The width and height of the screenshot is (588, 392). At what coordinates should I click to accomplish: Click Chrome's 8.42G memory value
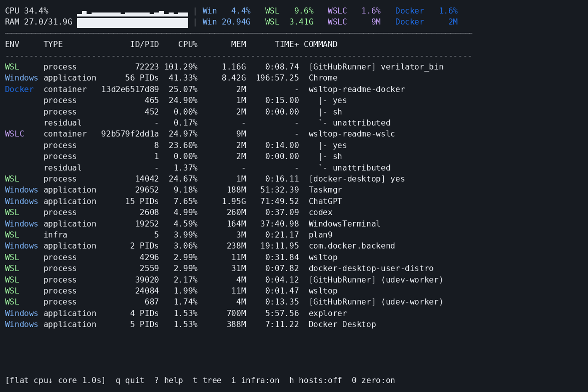pyautogui.click(x=234, y=78)
